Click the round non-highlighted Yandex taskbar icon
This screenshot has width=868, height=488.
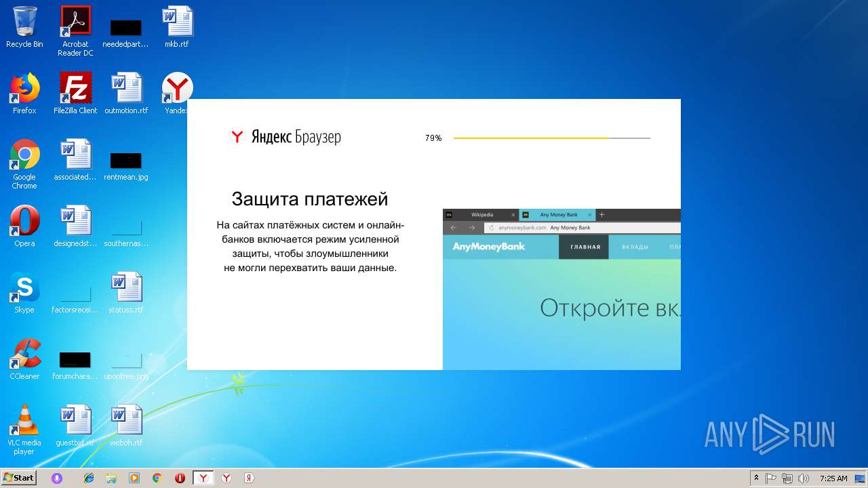click(x=226, y=478)
